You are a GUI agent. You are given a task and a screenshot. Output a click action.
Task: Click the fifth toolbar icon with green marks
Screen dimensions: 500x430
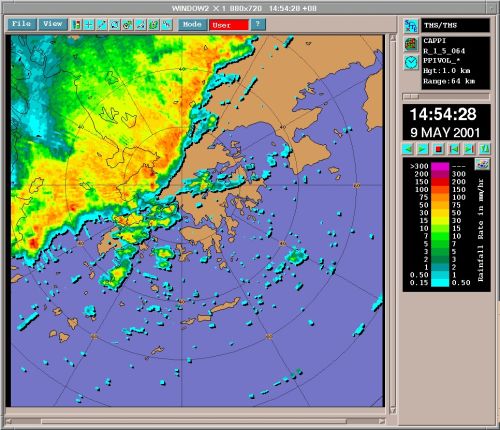[x=127, y=25]
